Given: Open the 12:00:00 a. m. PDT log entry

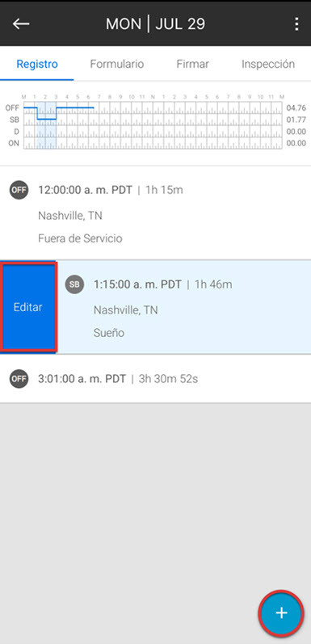Looking at the screenshot, I should (155, 213).
